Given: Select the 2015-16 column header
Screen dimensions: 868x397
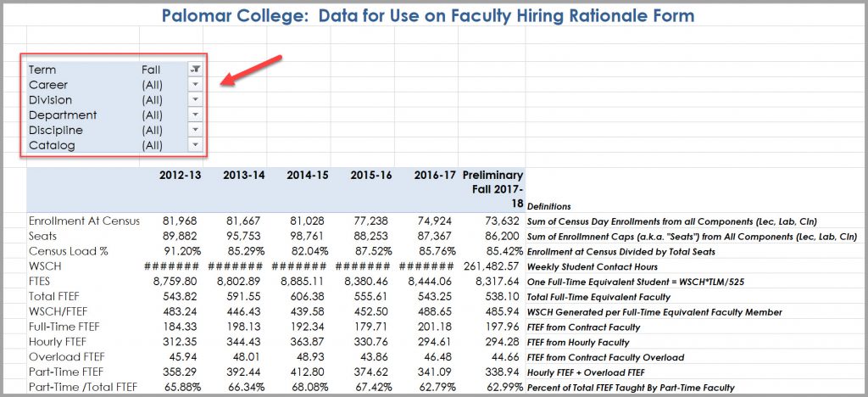Looking at the screenshot, I should 371,175.
